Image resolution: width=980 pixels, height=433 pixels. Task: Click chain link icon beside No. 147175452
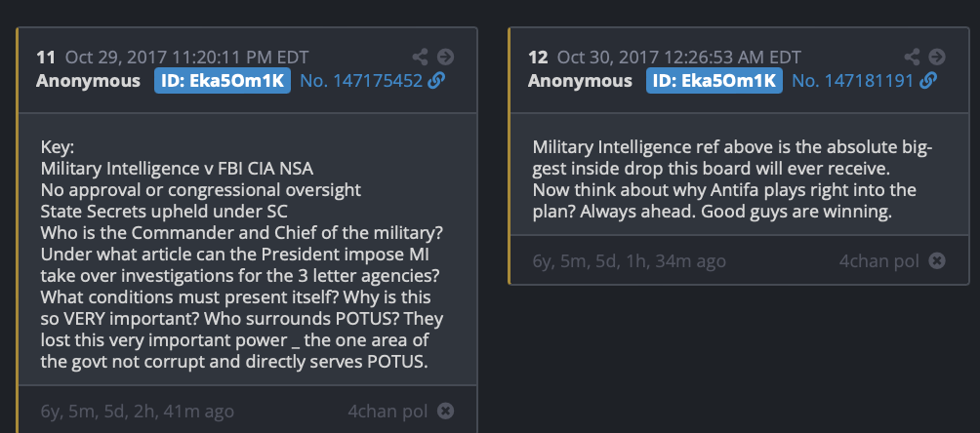click(436, 80)
